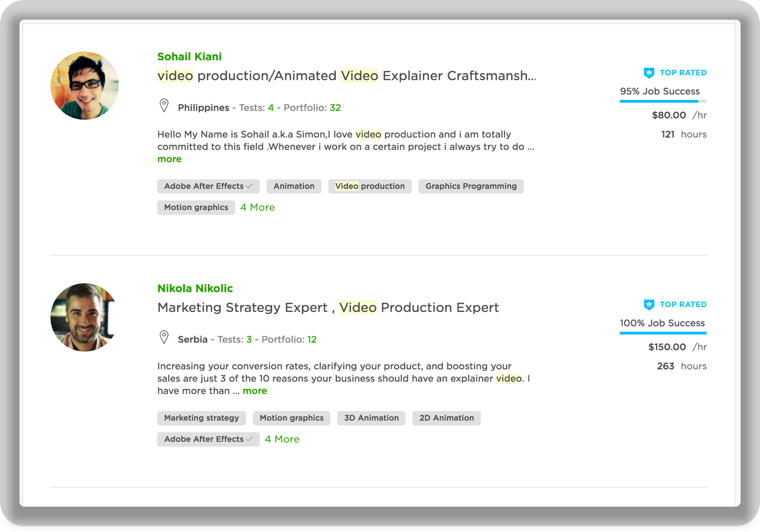Viewport: 760px width, 532px height.
Task: Select the Marketing strategy skill tag
Action: click(201, 418)
